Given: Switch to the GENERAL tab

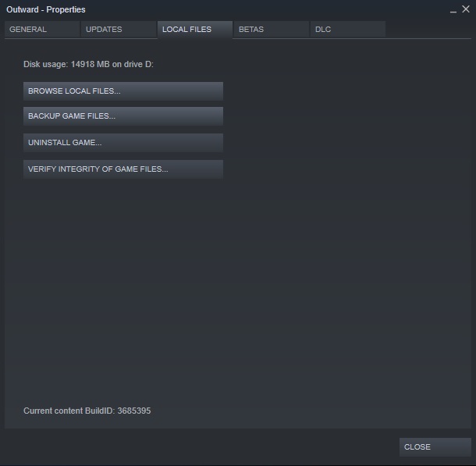Looking at the screenshot, I should 41,30.
